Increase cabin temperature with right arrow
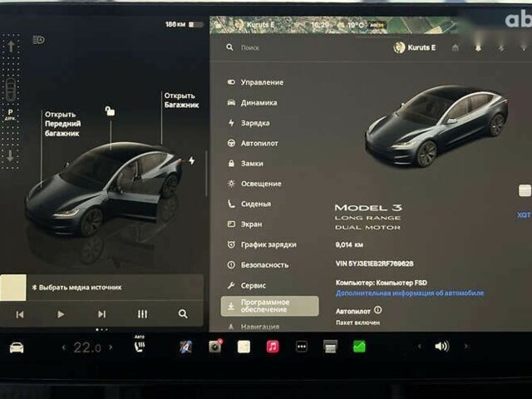532x399 pixels. 111,347
